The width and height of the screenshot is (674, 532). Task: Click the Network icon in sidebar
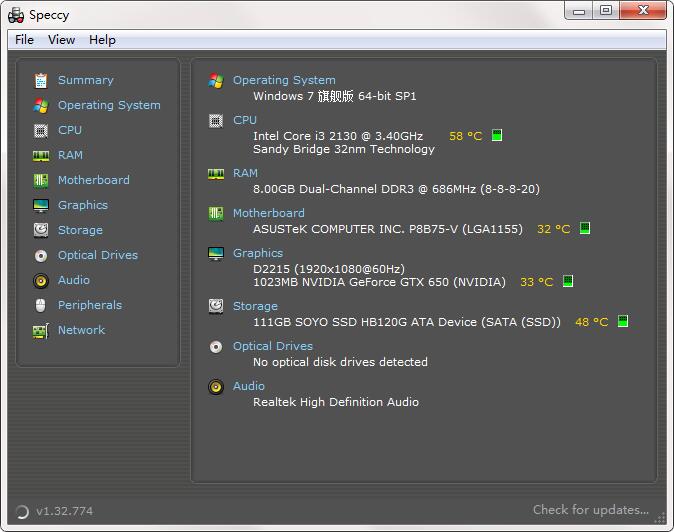click(41, 331)
